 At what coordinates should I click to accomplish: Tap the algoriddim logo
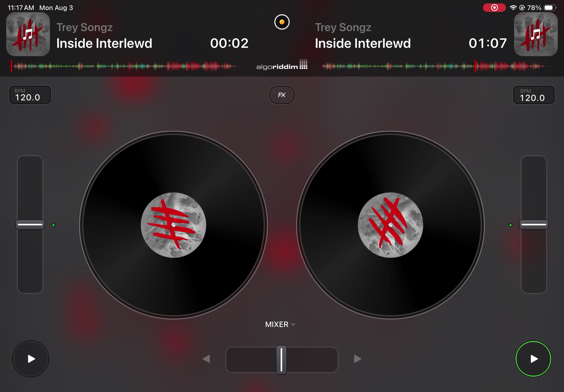(282, 65)
